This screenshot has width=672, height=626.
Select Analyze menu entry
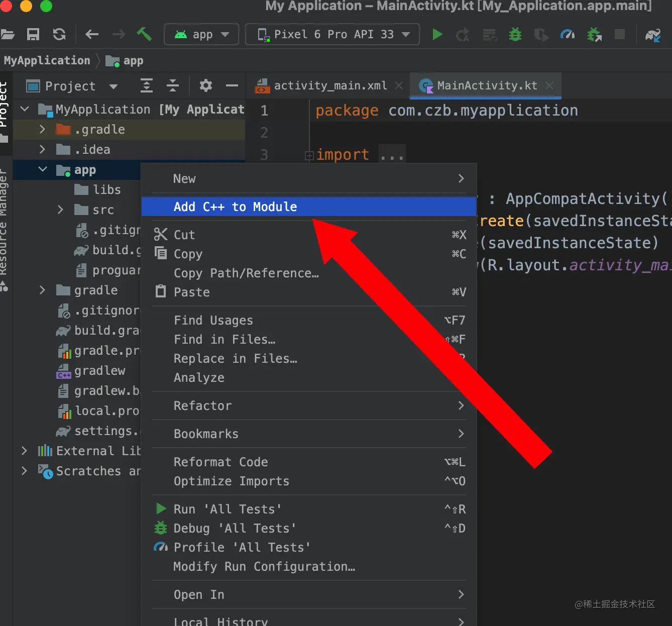pyautogui.click(x=309, y=377)
